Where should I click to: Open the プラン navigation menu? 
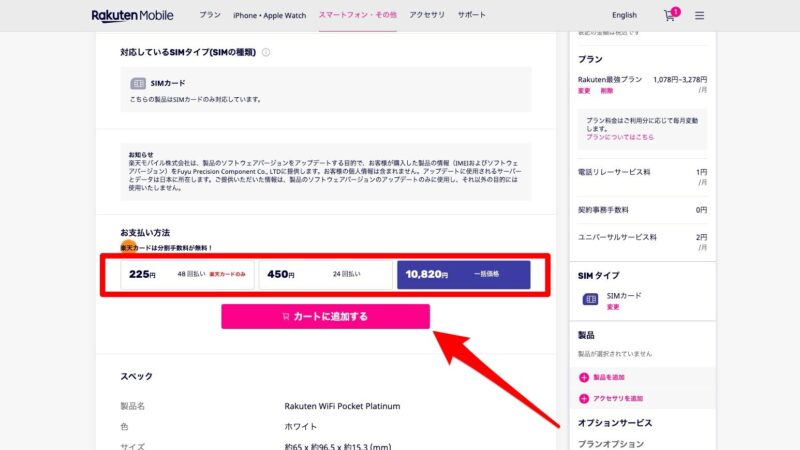[210, 15]
